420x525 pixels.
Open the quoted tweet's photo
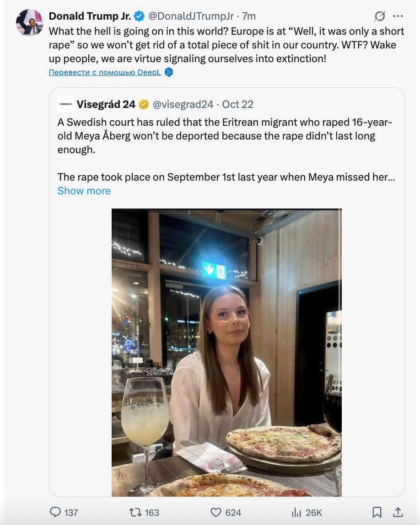[x=226, y=352]
